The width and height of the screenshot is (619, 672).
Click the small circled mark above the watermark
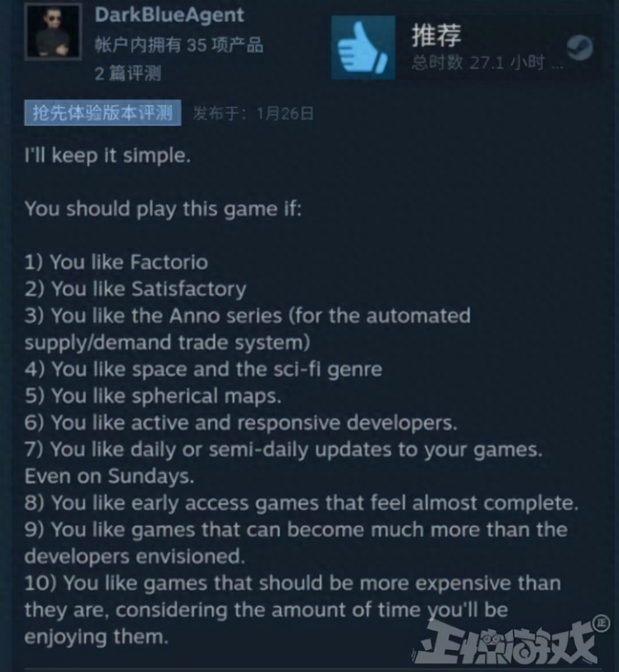coord(601,623)
